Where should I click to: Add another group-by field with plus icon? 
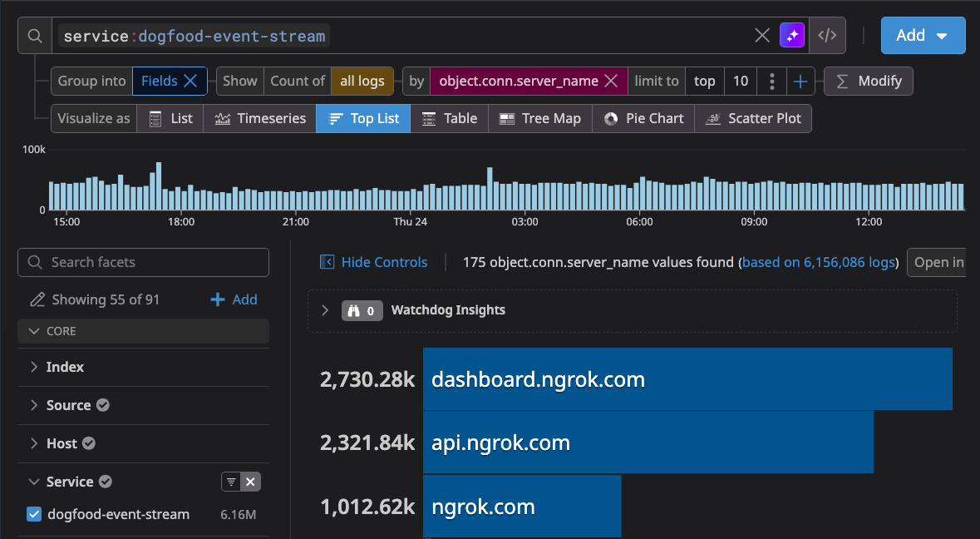pos(800,82)
